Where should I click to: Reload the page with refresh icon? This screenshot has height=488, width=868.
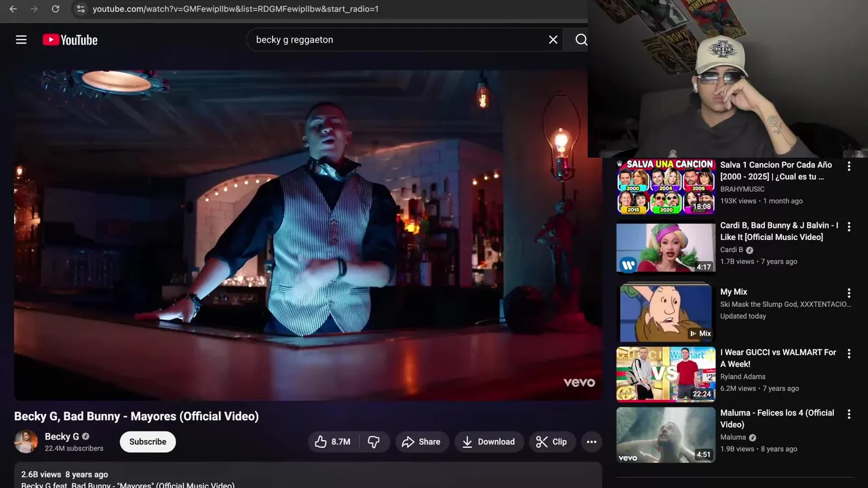pyautogui.click(x=56, y=9)
